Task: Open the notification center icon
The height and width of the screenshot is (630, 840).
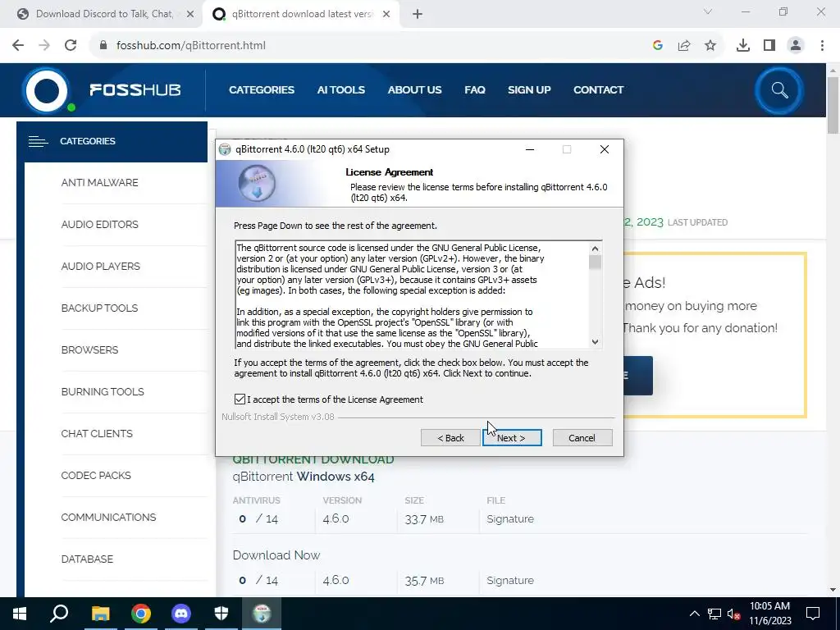Action: click(813, 614)
